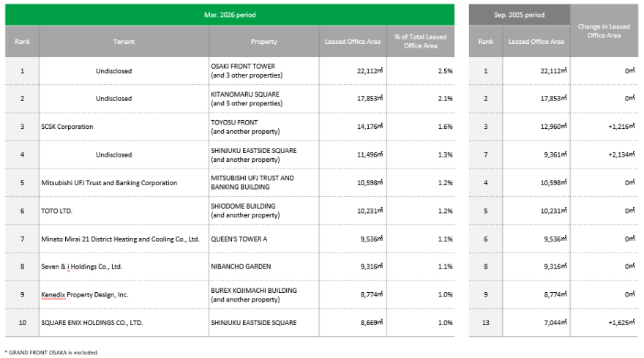The image size is (644, 358).
Task: Select the '1.6%' percentage value
Action: [x=445, y=127]
